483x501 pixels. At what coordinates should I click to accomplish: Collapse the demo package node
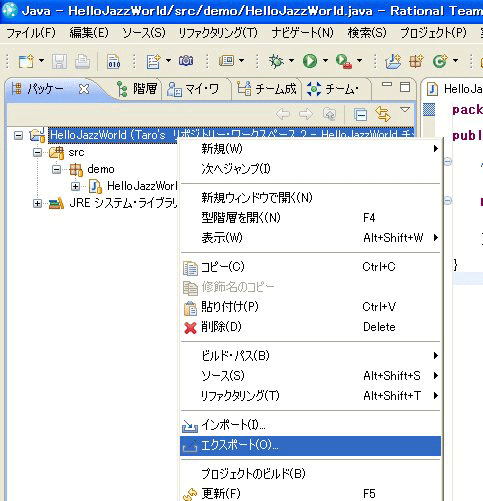(x=57, y=169)
